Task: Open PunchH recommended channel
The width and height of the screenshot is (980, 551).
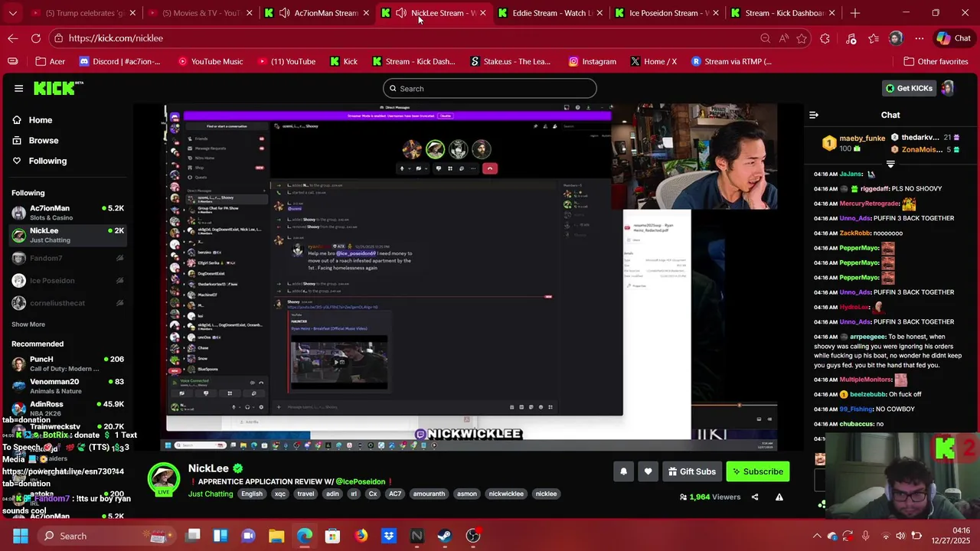Action: [x=67, y=364]
